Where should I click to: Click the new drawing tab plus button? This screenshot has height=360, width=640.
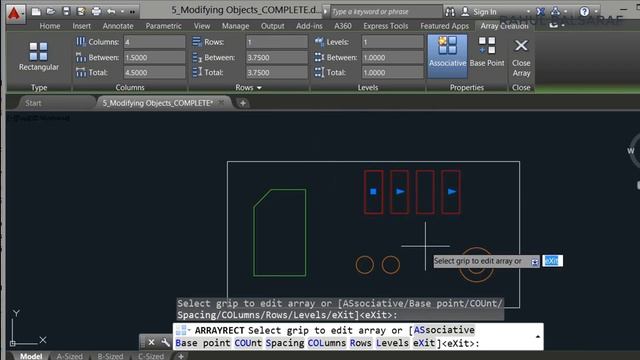point(242,103)
